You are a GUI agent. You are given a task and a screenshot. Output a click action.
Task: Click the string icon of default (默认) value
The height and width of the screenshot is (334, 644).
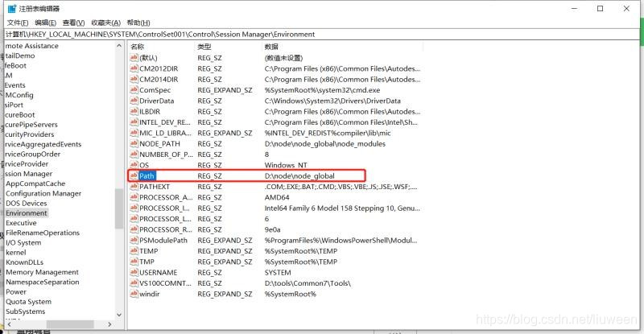coord(134,57)
